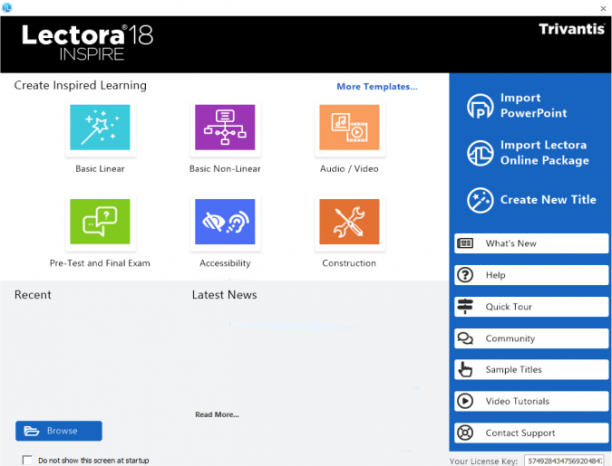Click the Import Lectora Online Package icon
This screenshot has width=612, height=466.
point(480,153)
